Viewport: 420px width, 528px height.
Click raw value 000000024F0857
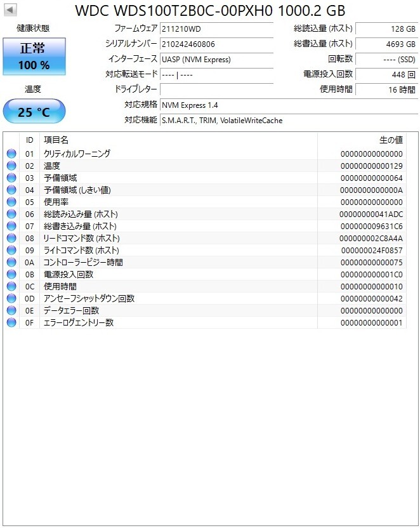pyautogui.click(x=372, y=251)
